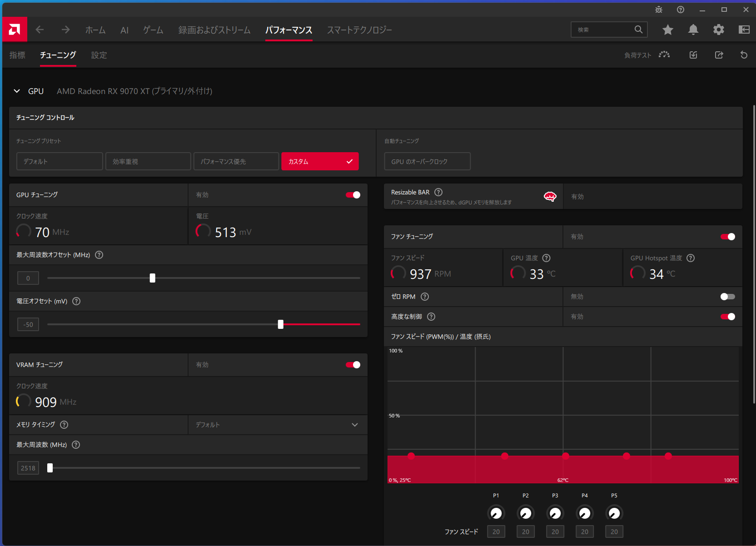Click the help icon beside 最大周波数 (MHz)
The image size is (756, 546).
click(x=76, y=445)
